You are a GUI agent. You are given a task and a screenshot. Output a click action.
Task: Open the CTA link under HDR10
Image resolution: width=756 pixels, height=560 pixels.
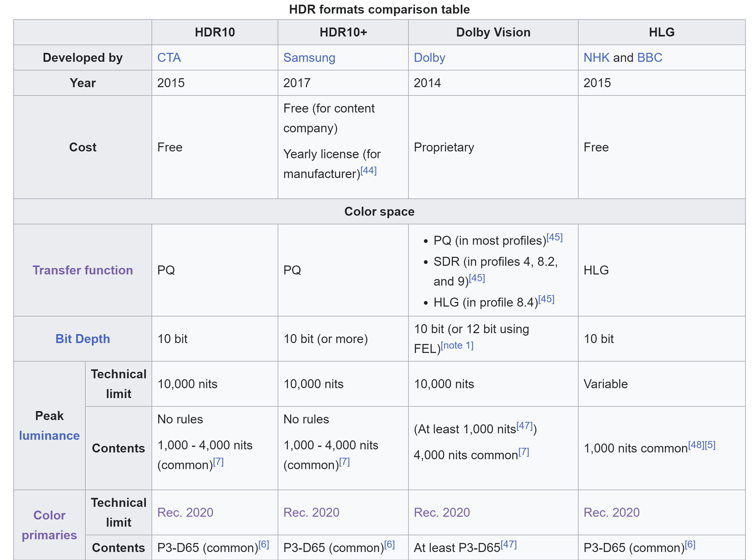click(169, 57)
